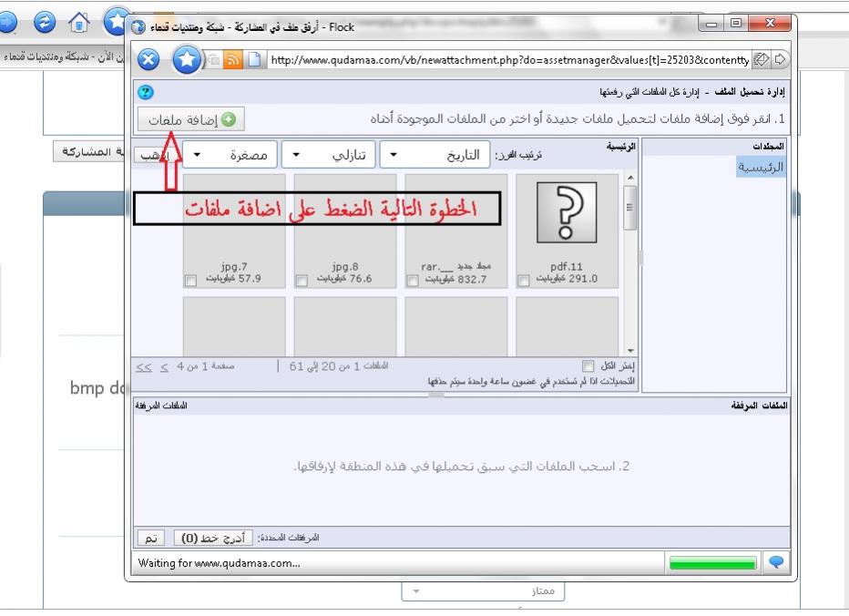
Task: Click the question mark pdf.11 thumbnail
Action: 566,213
